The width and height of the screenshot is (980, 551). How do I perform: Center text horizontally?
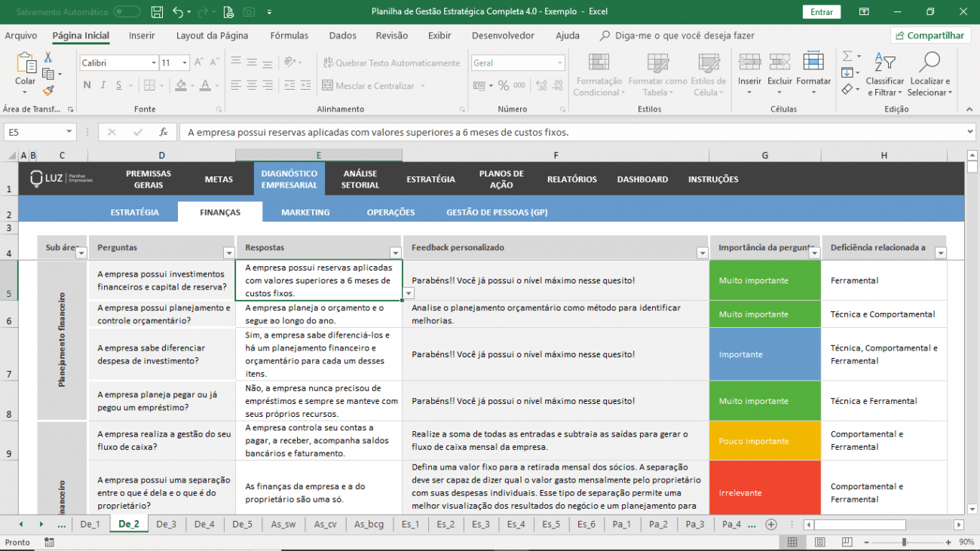253,85
